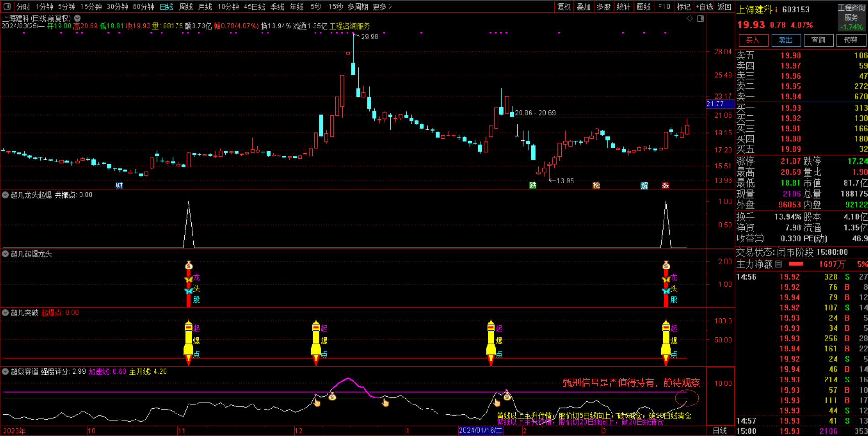Click the hand pointer icon before December

[317, 403]
